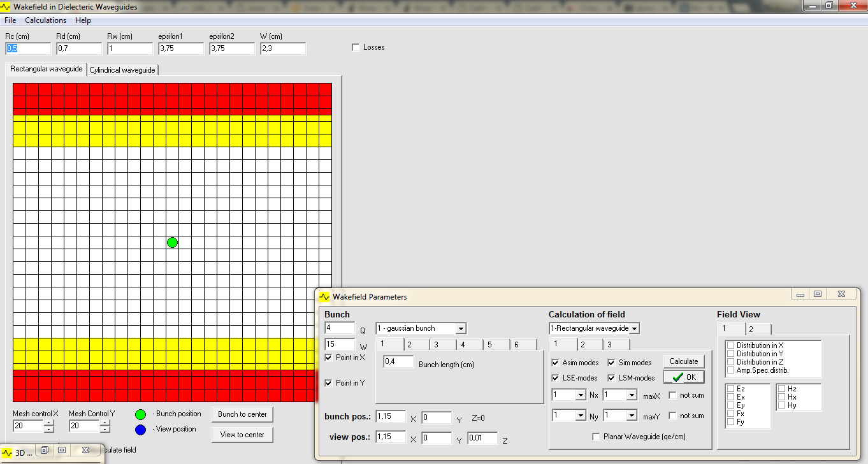Viewport: 868px width, 464px height.
Task: Toggle the Point in X checkbox
Action: [x=328, y=358]
